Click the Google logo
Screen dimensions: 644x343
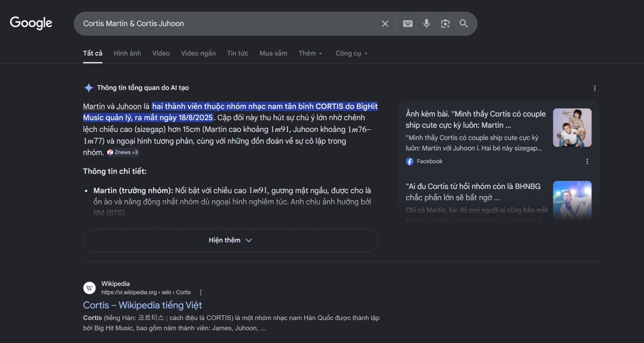31,23
